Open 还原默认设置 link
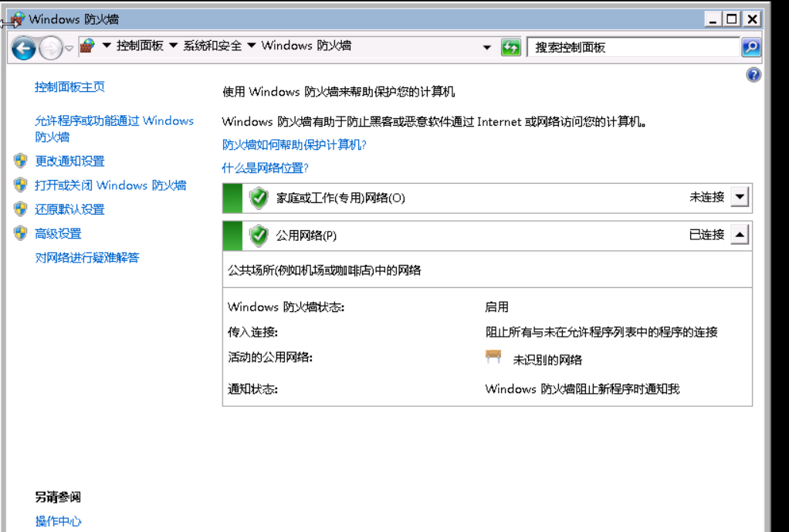This screenshot has height=532, width=789. click(x=70, y=209)
